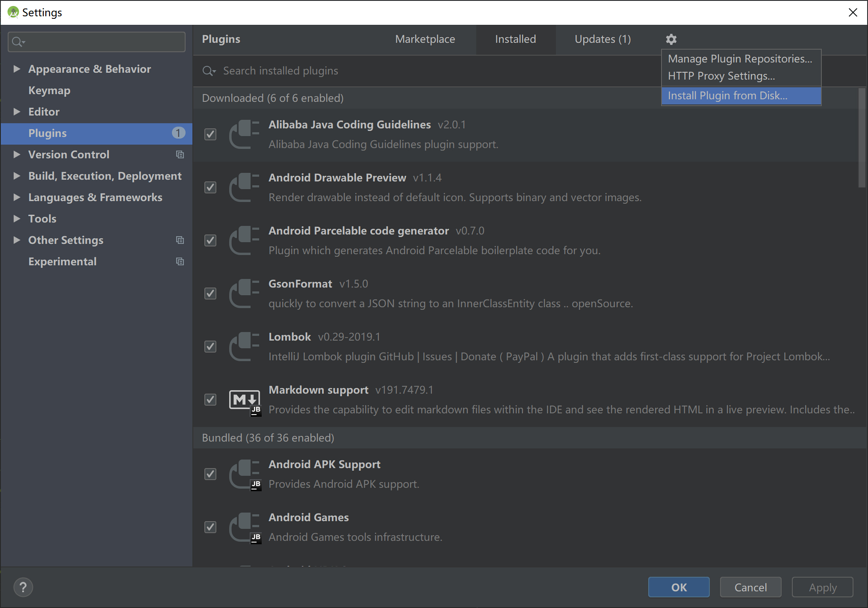Focus the settings sidebar search field
Screen dimensions: 868x608
[97, 42]
